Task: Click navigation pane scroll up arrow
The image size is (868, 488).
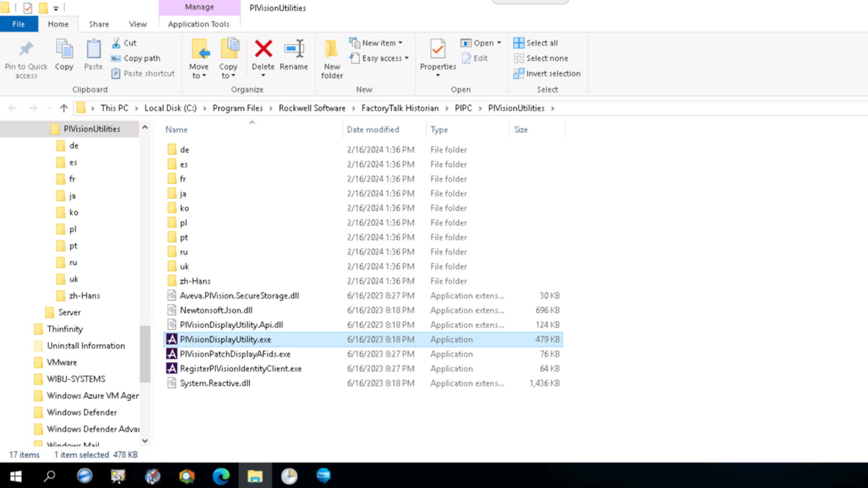Action: pyautogui.click(x=145, y=127)
